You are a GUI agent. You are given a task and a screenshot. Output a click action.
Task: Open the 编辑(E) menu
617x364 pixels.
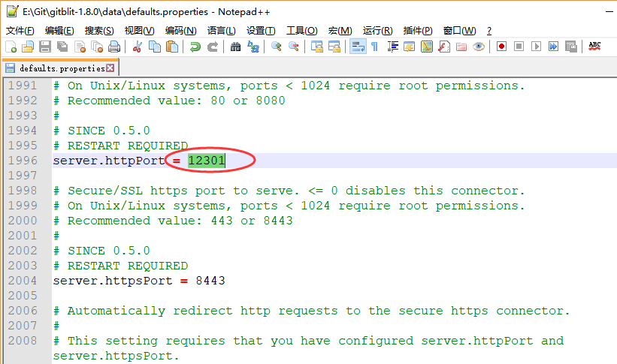point(59,31)
